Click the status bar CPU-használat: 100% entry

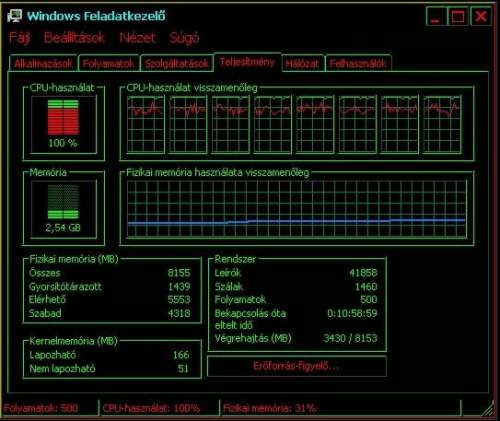pos(151,408)
